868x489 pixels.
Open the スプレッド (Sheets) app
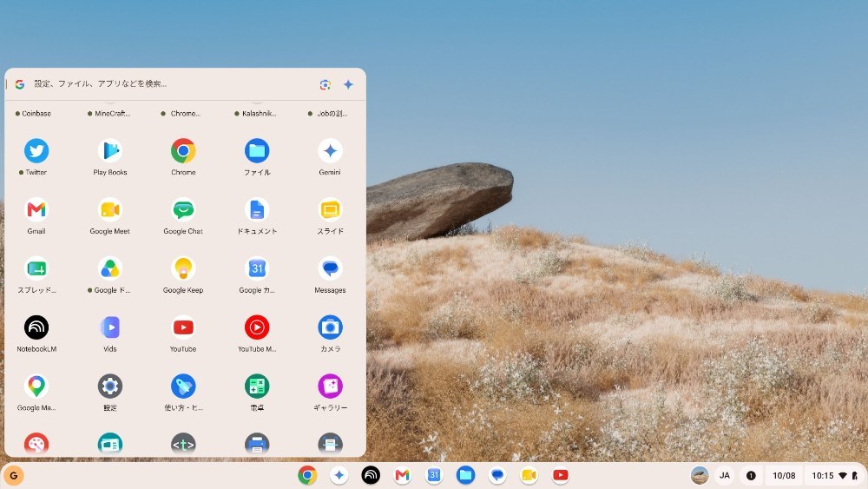point(36,268)
